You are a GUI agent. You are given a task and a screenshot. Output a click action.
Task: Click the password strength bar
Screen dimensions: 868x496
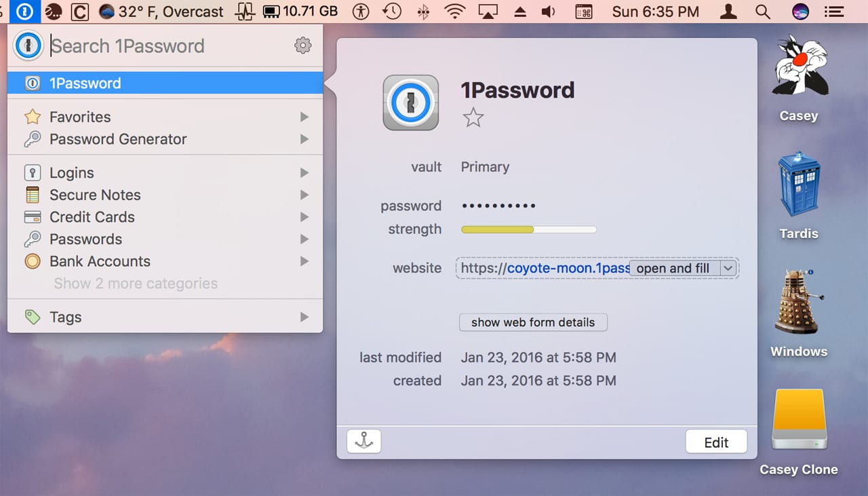[528, 229]
